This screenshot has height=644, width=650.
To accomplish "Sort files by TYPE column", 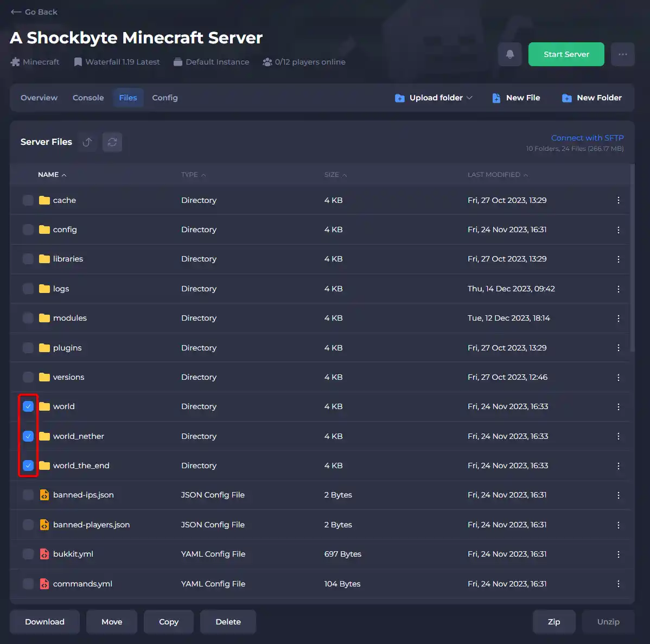I will pyautogui.click(x=193, y=175).
